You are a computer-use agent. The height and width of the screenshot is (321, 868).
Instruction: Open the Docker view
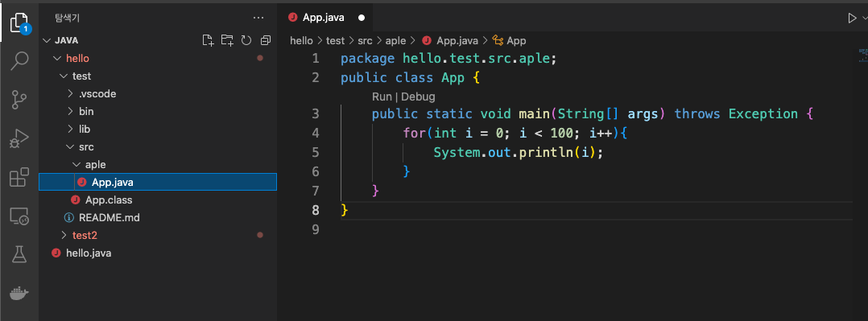19,293
